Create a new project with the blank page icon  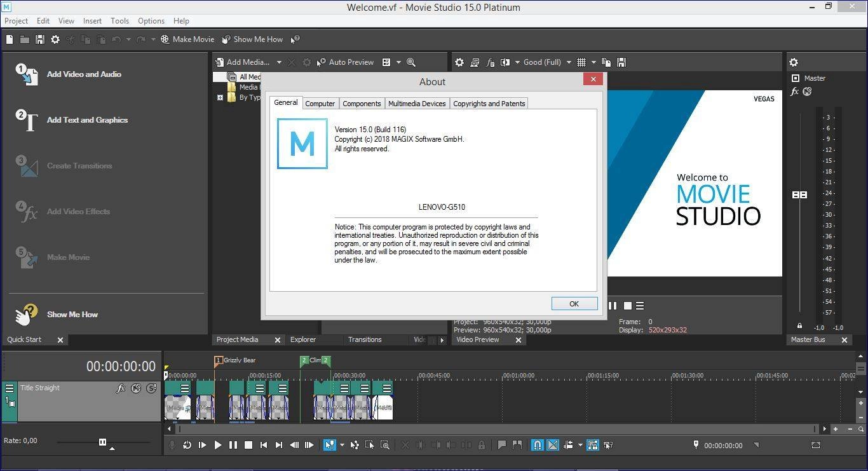pos(10,39)
